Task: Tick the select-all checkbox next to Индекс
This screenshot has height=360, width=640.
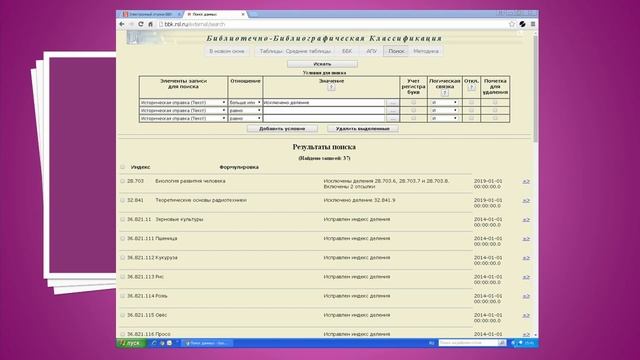Action: [122, 167]
